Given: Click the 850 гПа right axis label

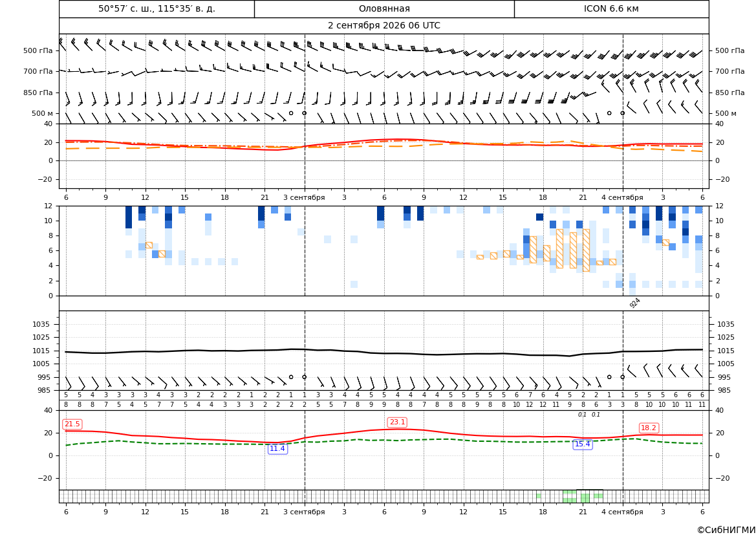Looking at the screenshot, I should coord(730,93).
